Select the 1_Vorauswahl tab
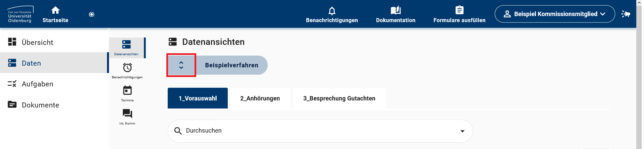The height and width of the screenshot is (149, 644). 198,98
